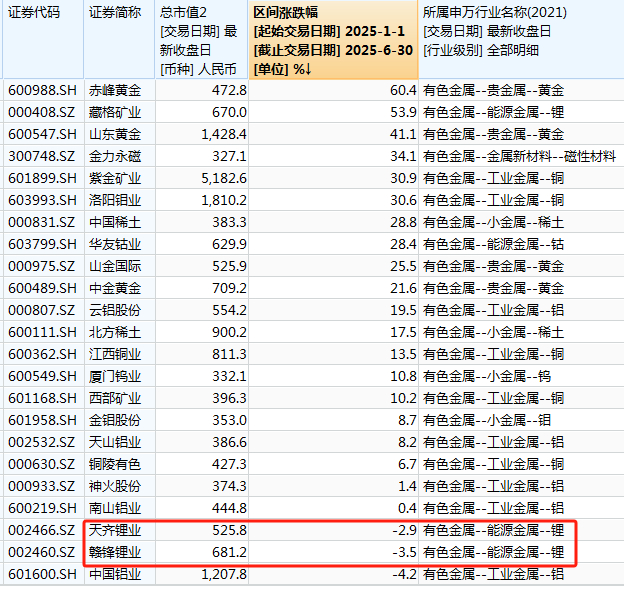624x590 pixels.
Task: Select the name cell 南山铝业
Action: (x=115, y=508)
